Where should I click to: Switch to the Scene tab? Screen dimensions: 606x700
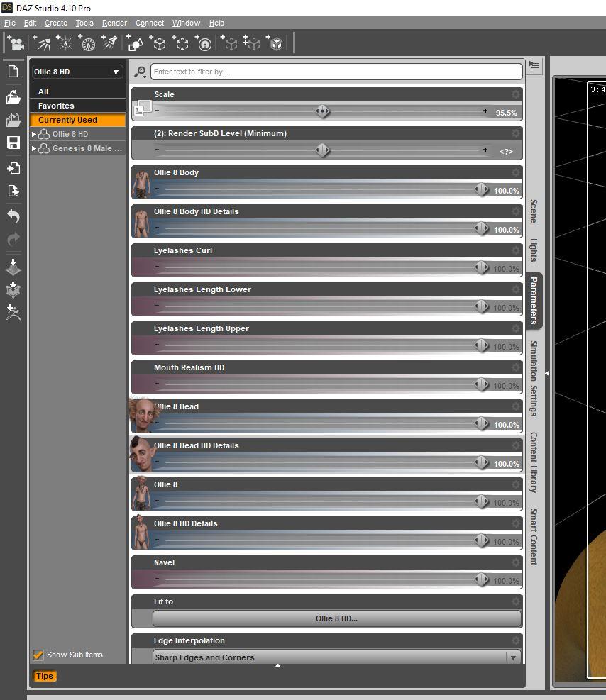(x=534, y=211)
